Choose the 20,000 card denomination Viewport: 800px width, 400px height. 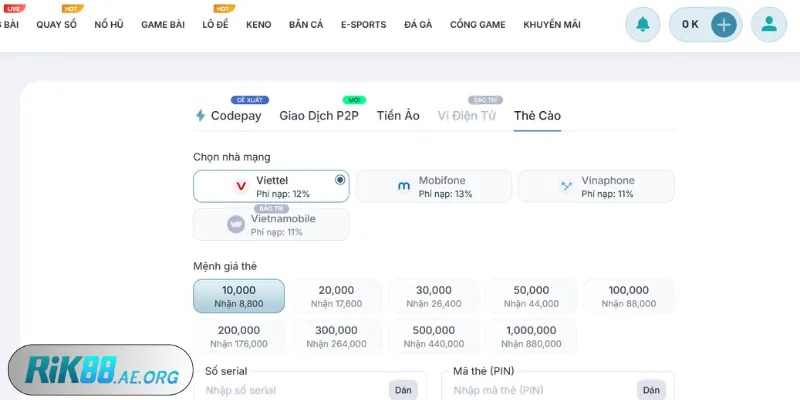tap(336, 296)
